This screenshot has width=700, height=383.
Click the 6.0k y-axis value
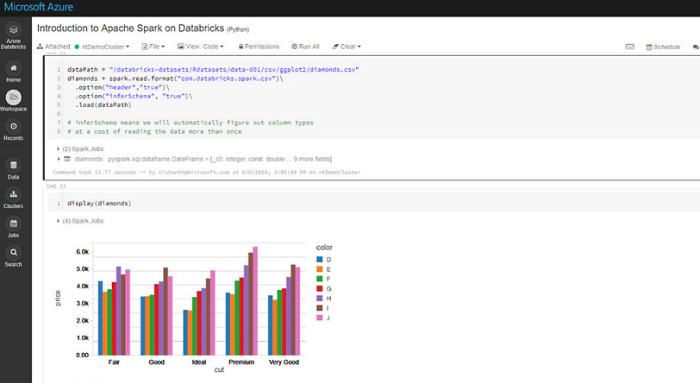coord(82,252)
